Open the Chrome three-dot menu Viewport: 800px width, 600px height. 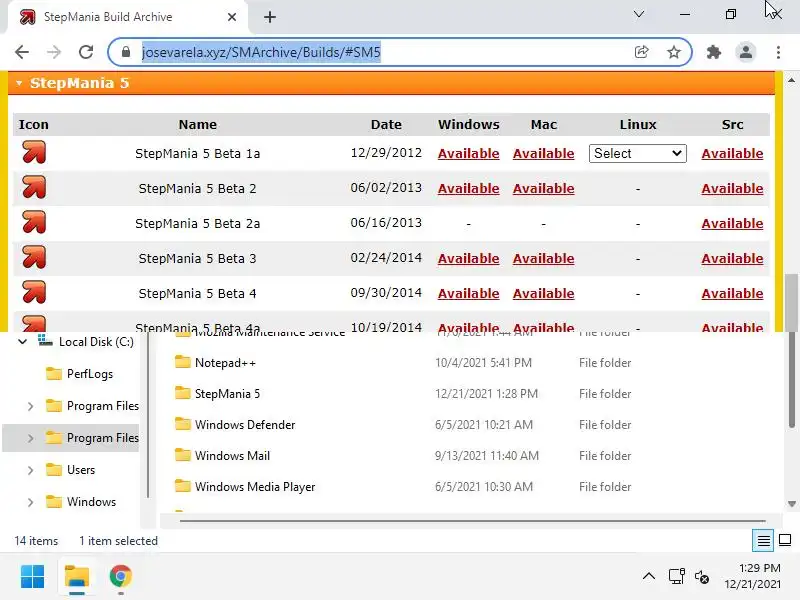point(778,52)
